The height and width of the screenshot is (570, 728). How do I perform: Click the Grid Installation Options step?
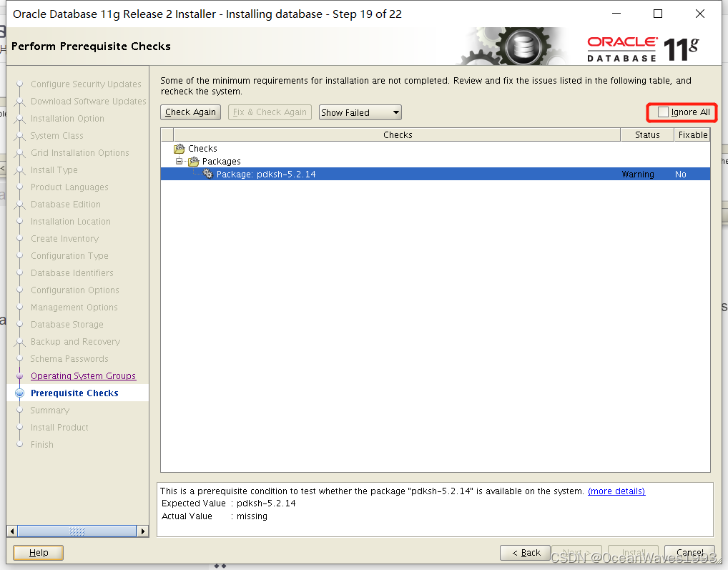coord(80,153)
